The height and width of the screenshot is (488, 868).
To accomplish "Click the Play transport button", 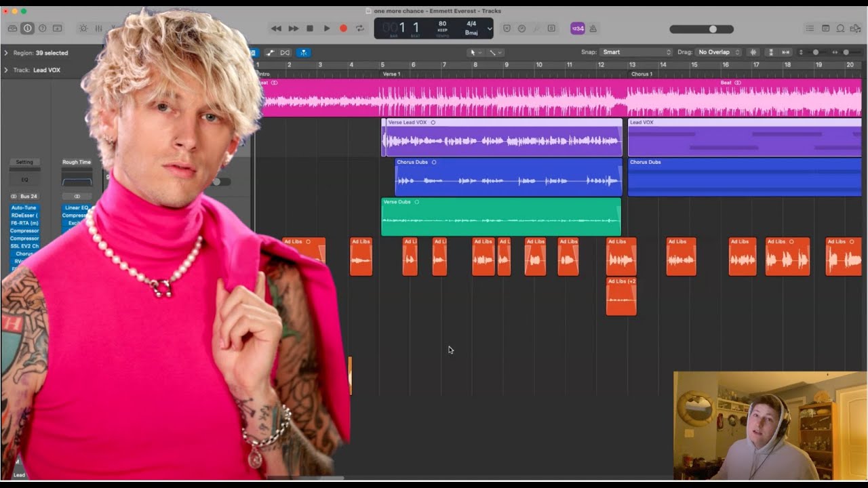I will tap(326, 28).
